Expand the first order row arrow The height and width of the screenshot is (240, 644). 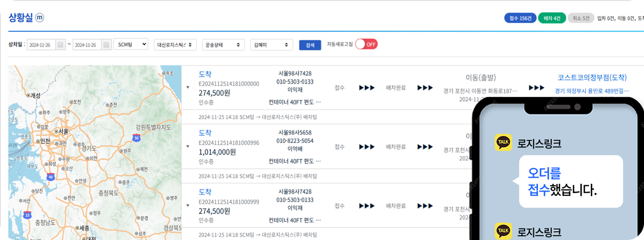[188, 87]
